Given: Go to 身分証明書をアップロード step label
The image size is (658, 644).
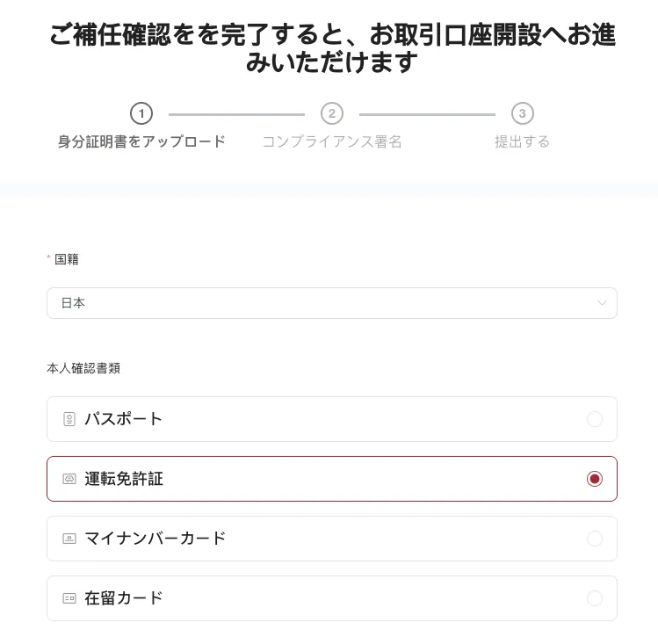Looking at the screenshot, I should (141, 141).
